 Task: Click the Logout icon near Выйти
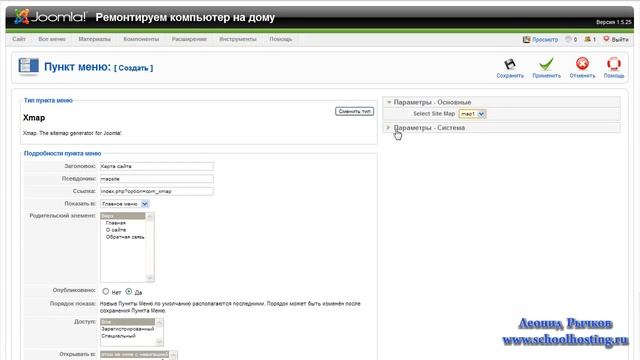tap(606, 39)
